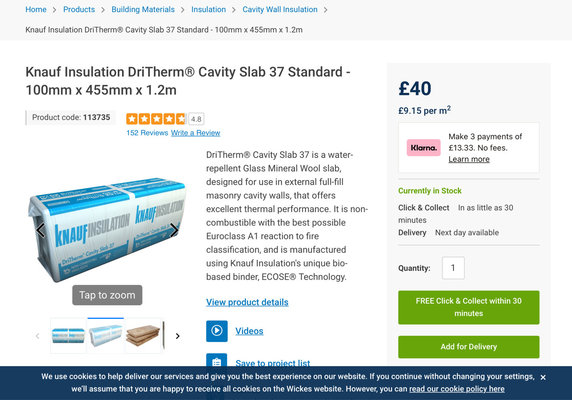This screenshot has width=572, height=400.
Task: Select the wool slab thumbnail image
Action: (143, 335)
